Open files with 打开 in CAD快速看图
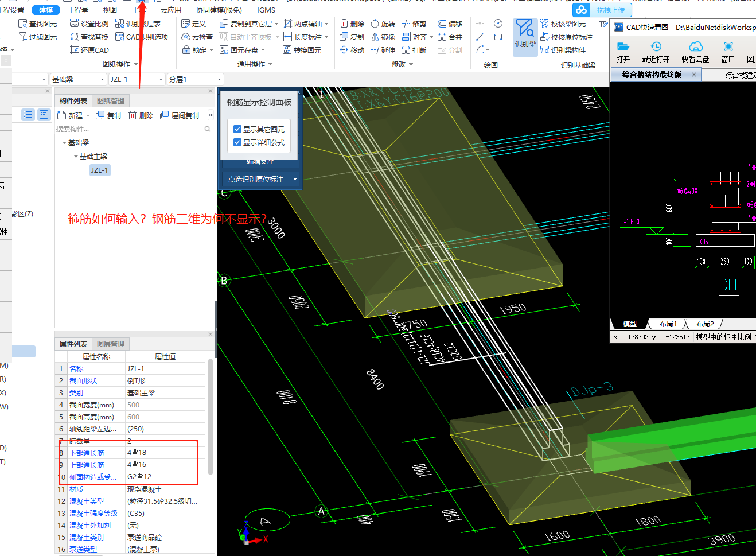This screenshot has height=556, width=756. coord(623,52)
